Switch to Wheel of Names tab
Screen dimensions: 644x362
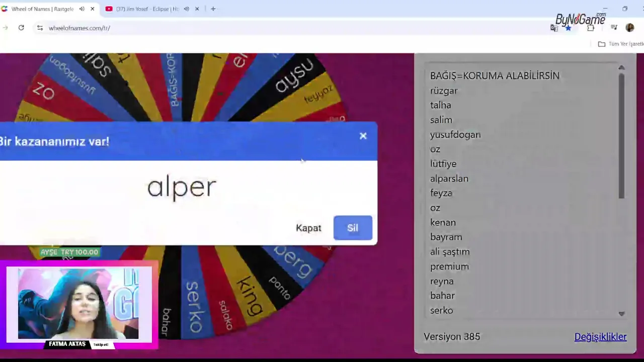42,9
